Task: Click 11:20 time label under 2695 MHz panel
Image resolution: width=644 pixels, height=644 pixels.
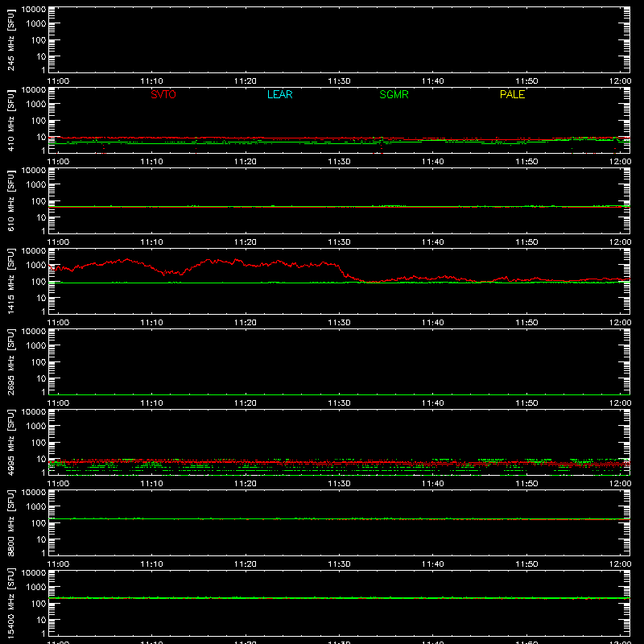Action: [246, 403]
